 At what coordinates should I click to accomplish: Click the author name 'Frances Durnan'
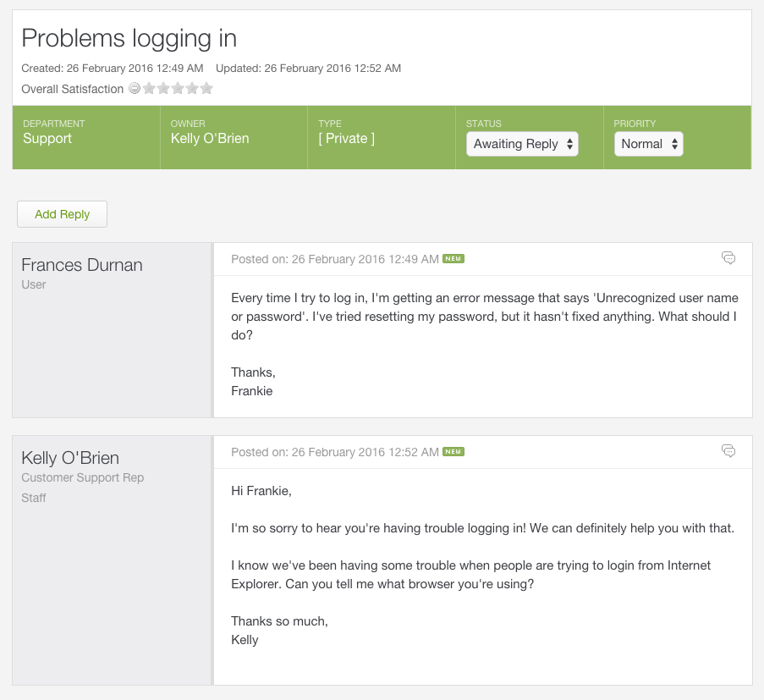pyautogui.click(x=82, y=265)
